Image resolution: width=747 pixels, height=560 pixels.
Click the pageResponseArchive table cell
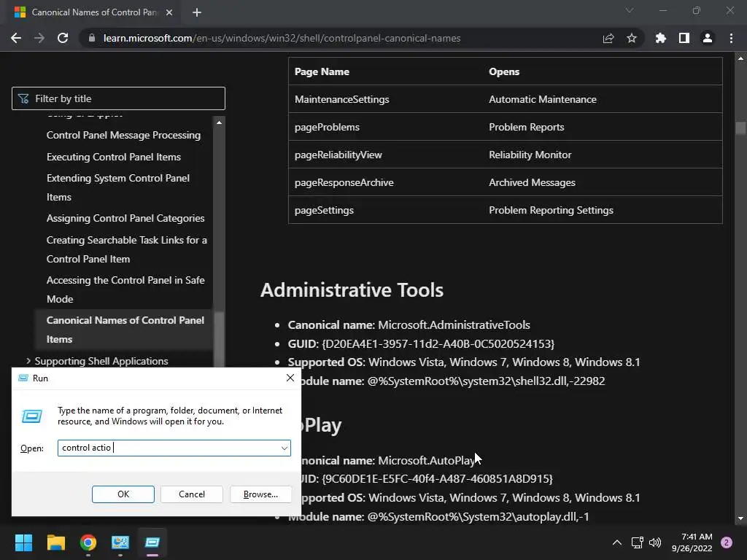click(x=344, y=182)
